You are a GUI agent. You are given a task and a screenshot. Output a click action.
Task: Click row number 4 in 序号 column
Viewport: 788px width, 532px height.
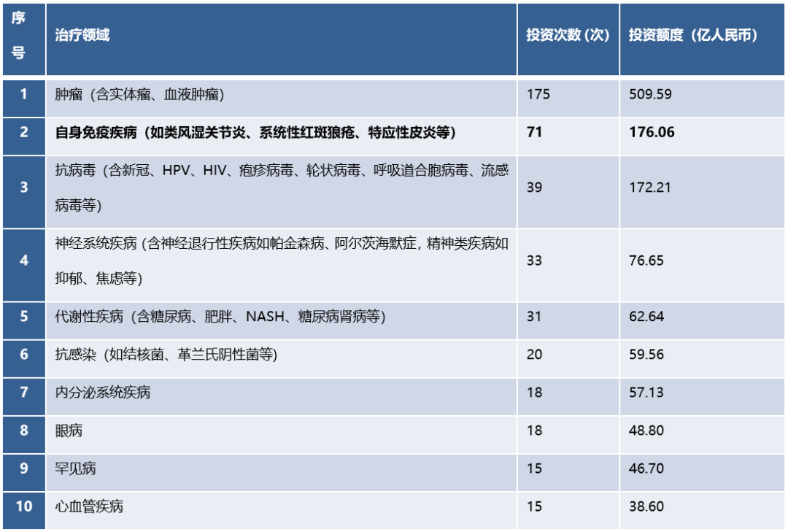[23, 261]
